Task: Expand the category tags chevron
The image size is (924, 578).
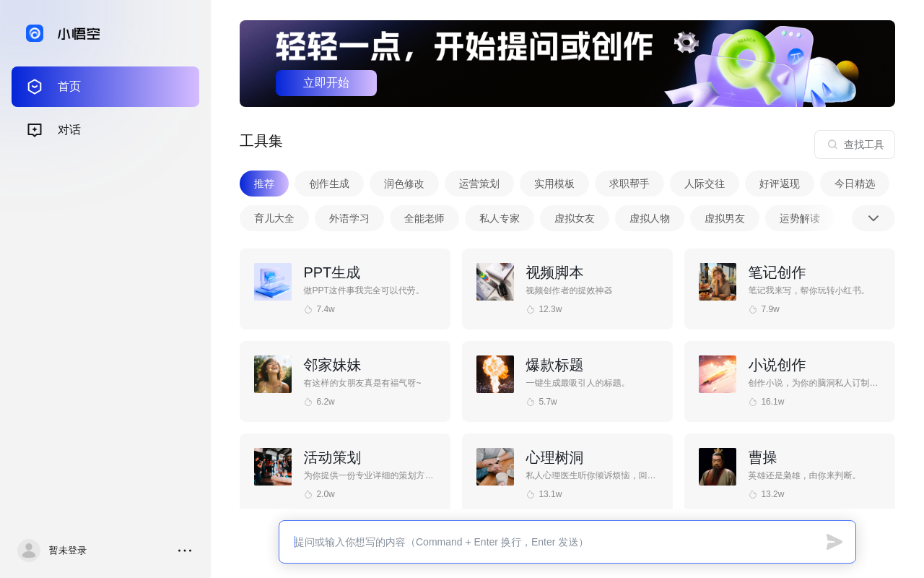Action: pos(873,218)
